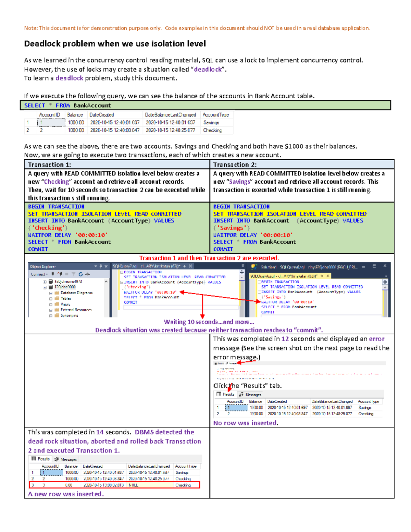Collapse the F20jdoe0000 database node
The image size is (411, 532).
point(45,287)
